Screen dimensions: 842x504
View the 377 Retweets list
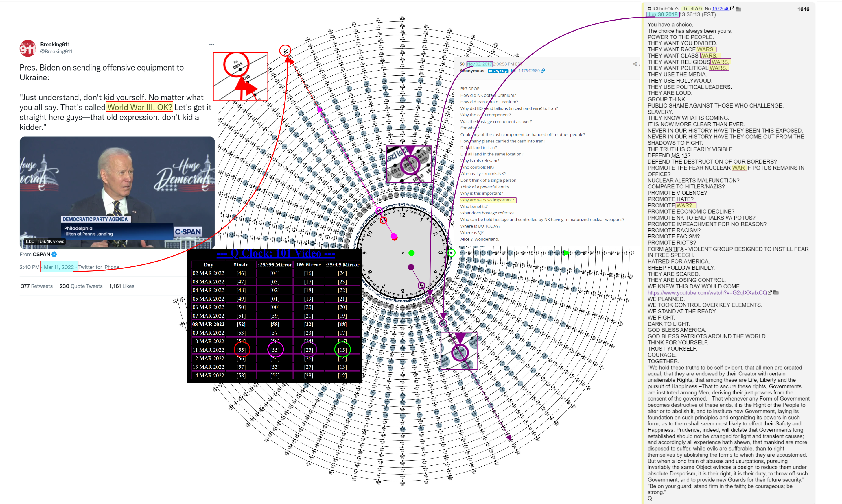click(37, 286)
